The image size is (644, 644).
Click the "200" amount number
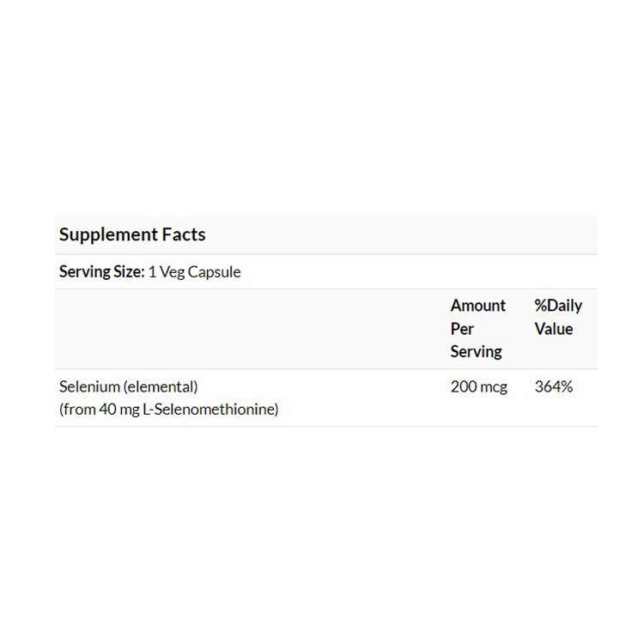click(x=464, y=386)
